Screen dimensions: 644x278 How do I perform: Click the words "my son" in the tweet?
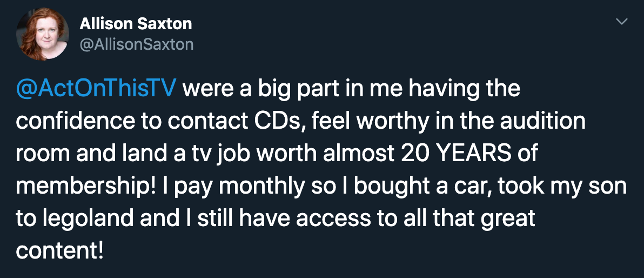tap(592, 186)
